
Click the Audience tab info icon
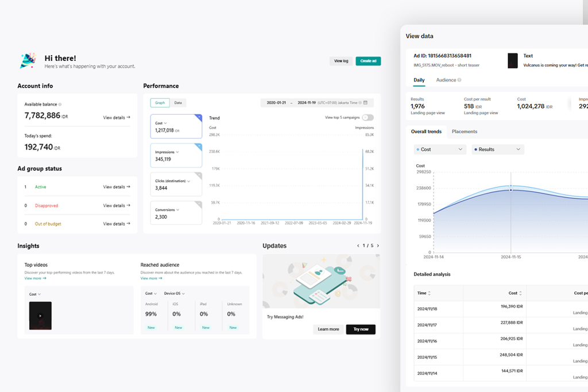[459, 80]
